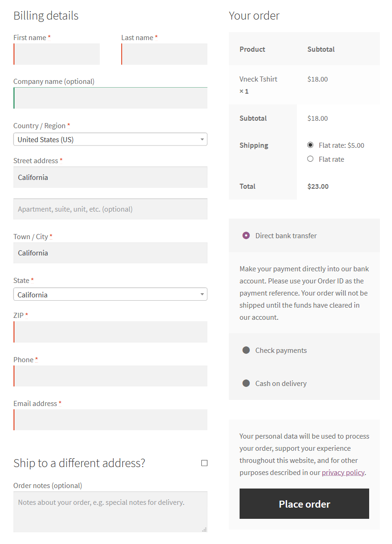Open the privacy policy link

tap(343, 472)
